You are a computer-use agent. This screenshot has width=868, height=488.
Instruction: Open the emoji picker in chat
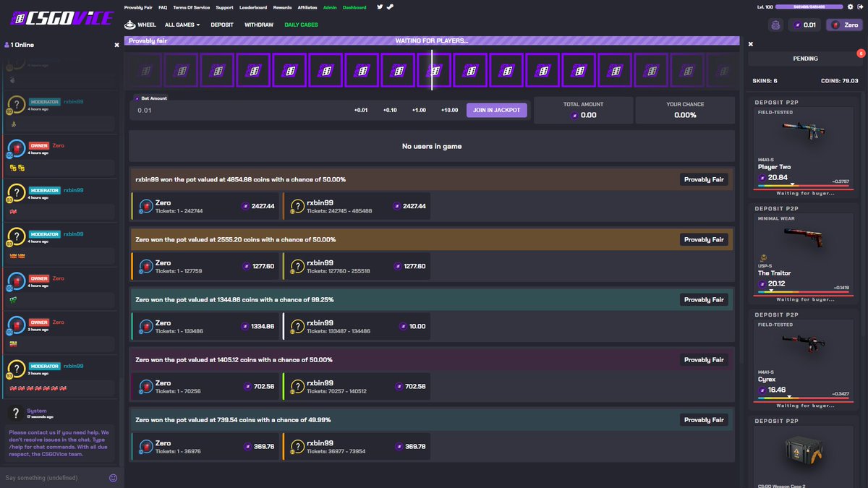click(x=113, y=478)
